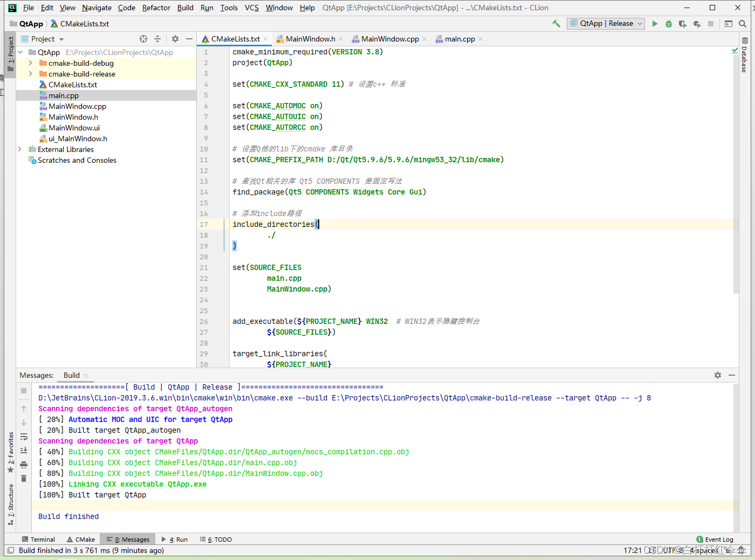Click inspection status checkmark in editor

pyautogui.click(x=735, y=51)
